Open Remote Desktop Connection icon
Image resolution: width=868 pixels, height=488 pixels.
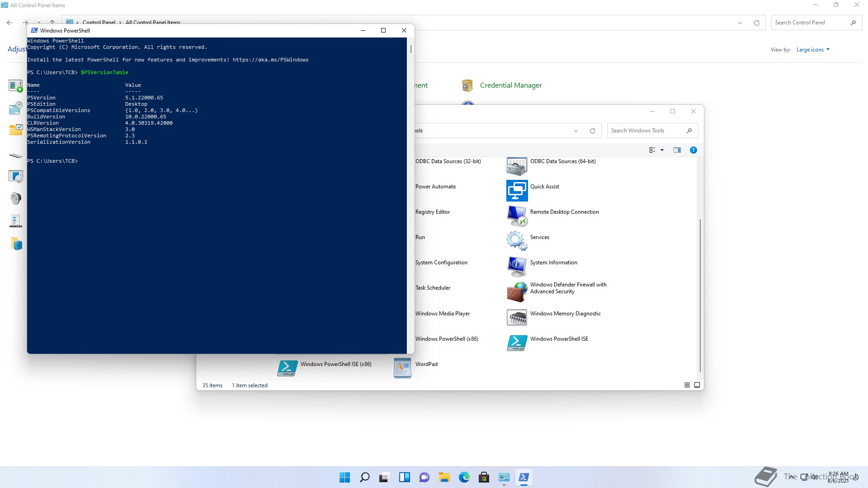[517, 216]
